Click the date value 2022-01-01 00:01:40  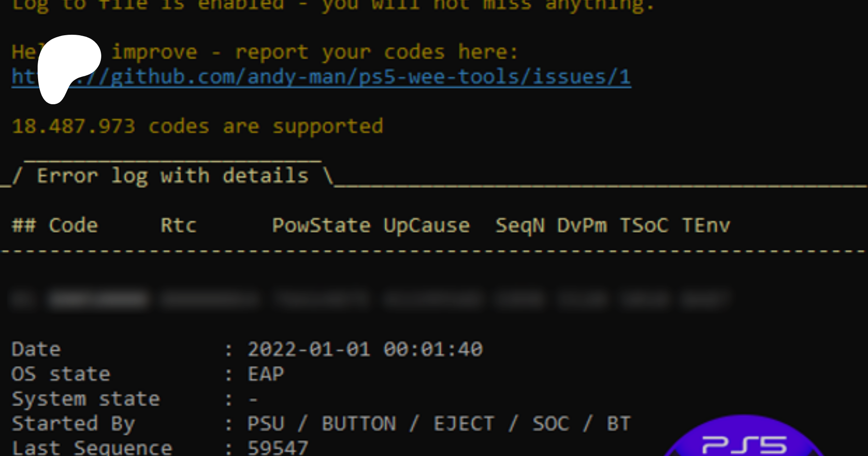[365, 349]
